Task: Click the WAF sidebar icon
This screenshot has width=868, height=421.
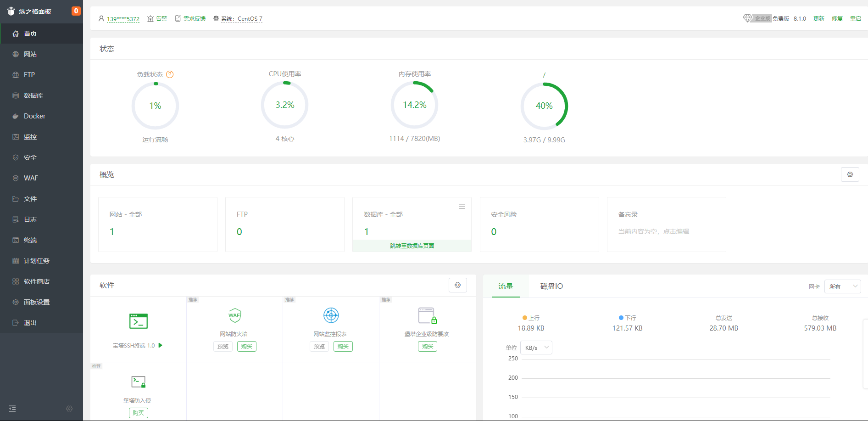Action: click(16, 178)
